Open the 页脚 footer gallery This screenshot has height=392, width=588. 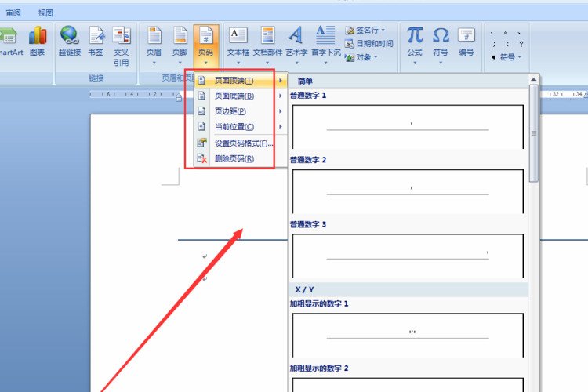tap(180, 45)
